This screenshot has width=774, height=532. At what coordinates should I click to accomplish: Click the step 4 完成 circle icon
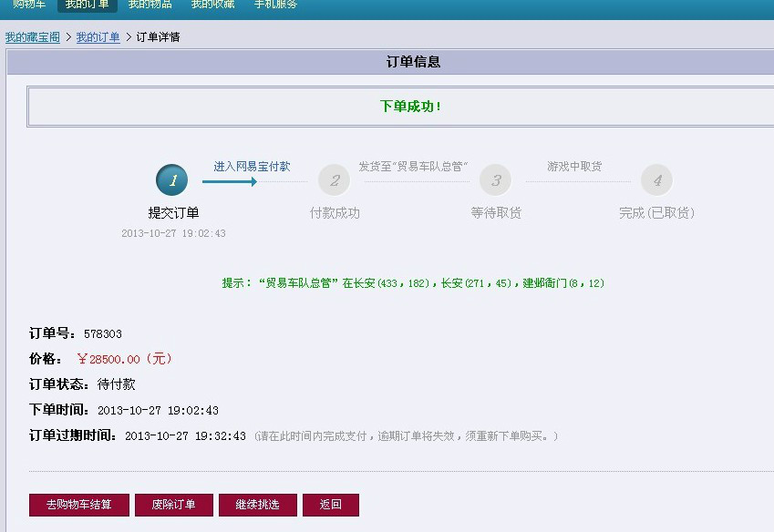656,180
